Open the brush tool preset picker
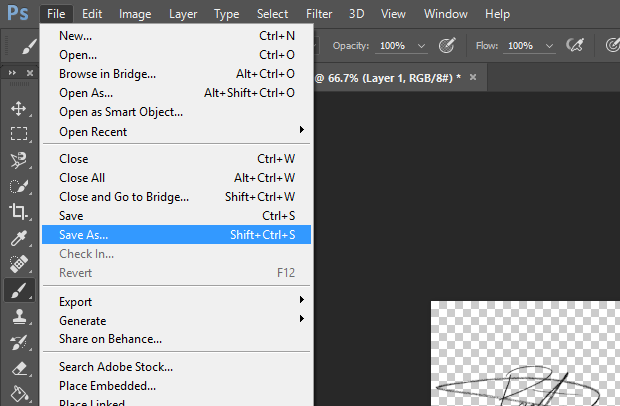620x406 pixels. (29, 46)
